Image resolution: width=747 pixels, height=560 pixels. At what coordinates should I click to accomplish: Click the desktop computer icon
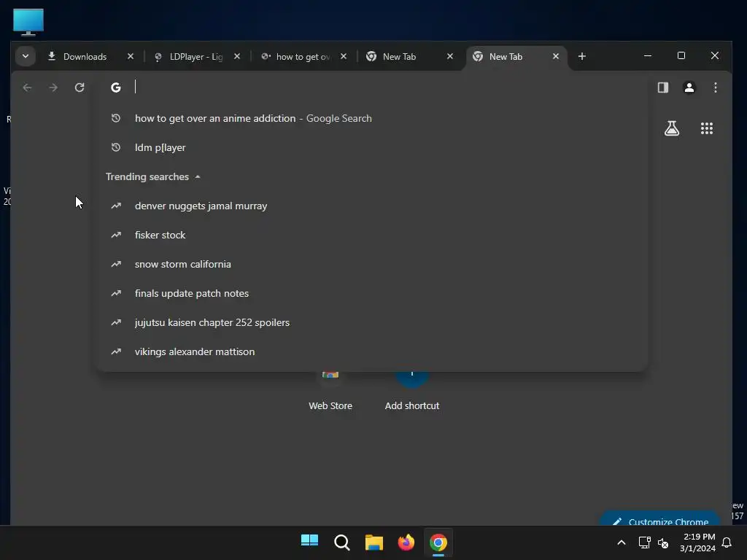point(28,22)
